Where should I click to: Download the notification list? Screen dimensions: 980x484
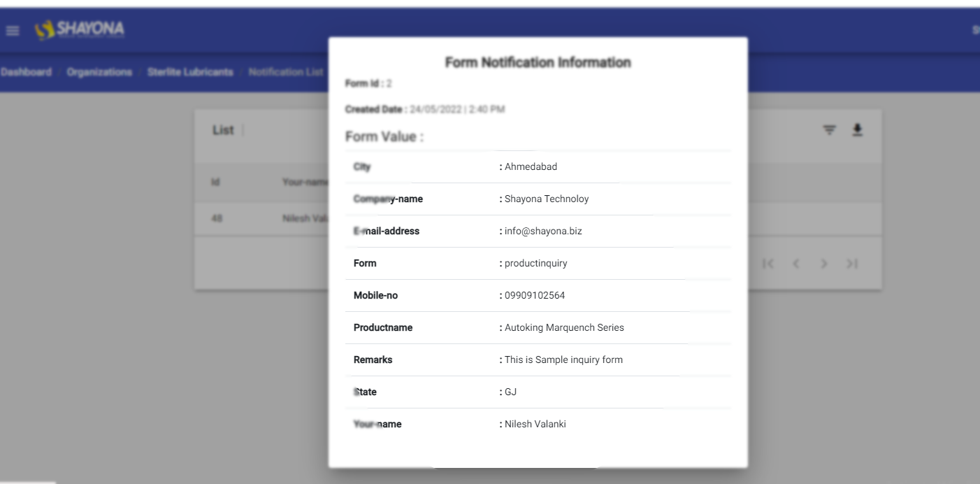[857, 130]
